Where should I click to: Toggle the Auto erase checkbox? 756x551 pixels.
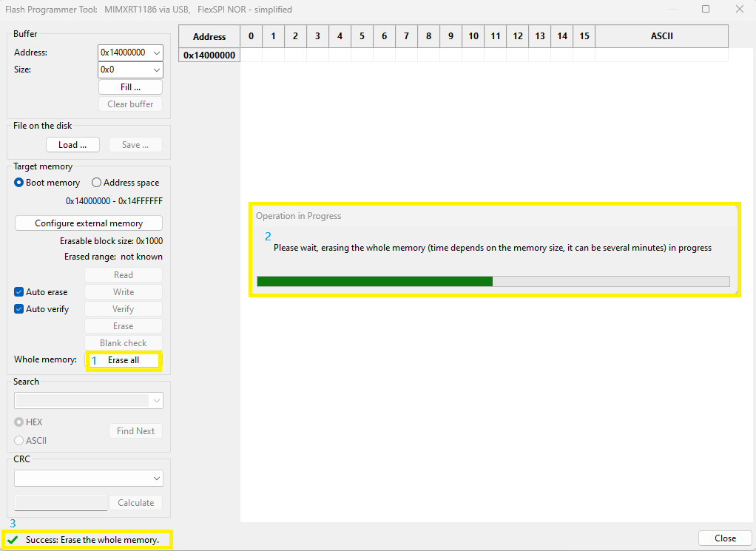(19, 292)
